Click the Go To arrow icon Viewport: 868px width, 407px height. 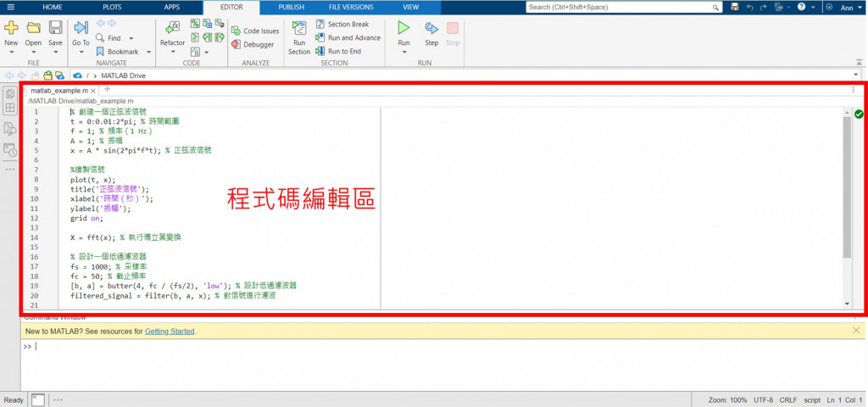pyautogui.click(x=81, y=28)
